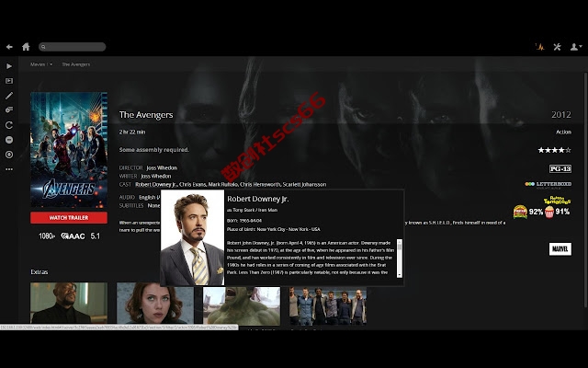Image resolution: width=588 pixels, height=368 pixels.
Task: Click the down arrow of the biography scrollbar
Action: pyautogui.click(x=400, y=275)
